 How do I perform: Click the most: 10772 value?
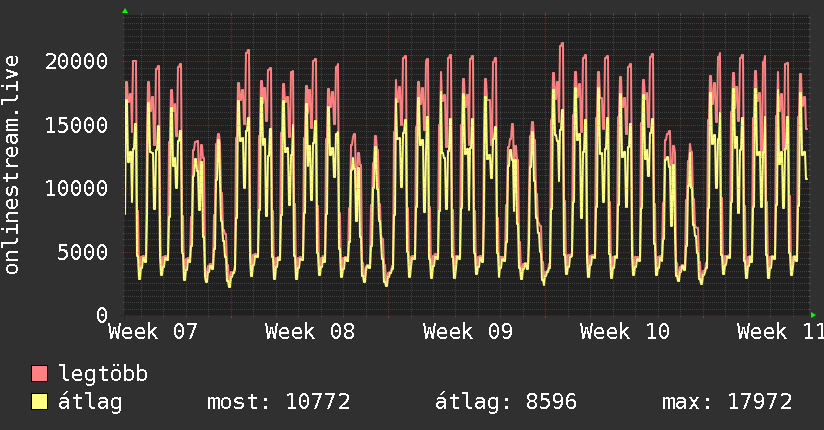tap(279, 402)
